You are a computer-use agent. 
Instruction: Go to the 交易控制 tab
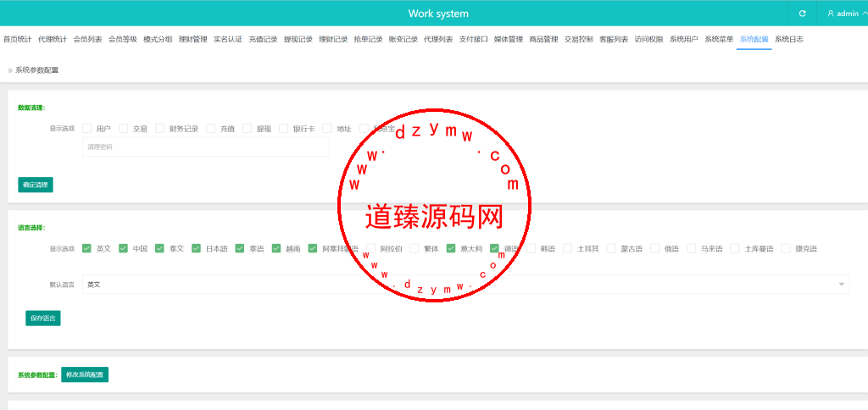578,39
